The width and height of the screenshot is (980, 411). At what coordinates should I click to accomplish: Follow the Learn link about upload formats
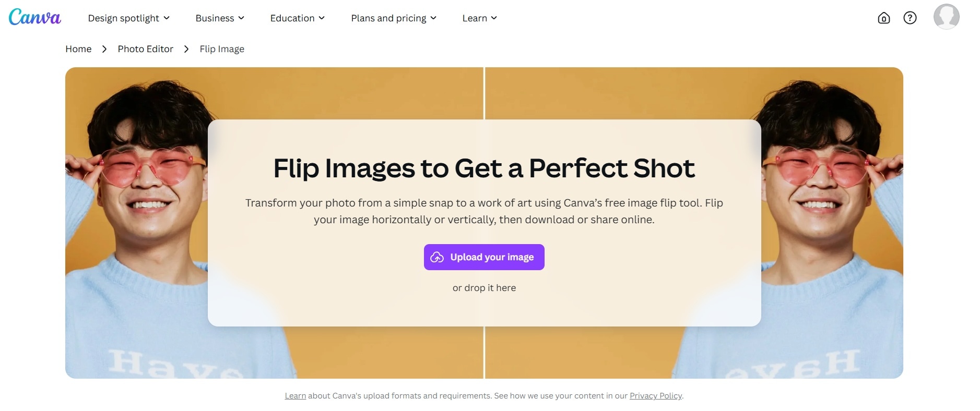pos(295,396)
